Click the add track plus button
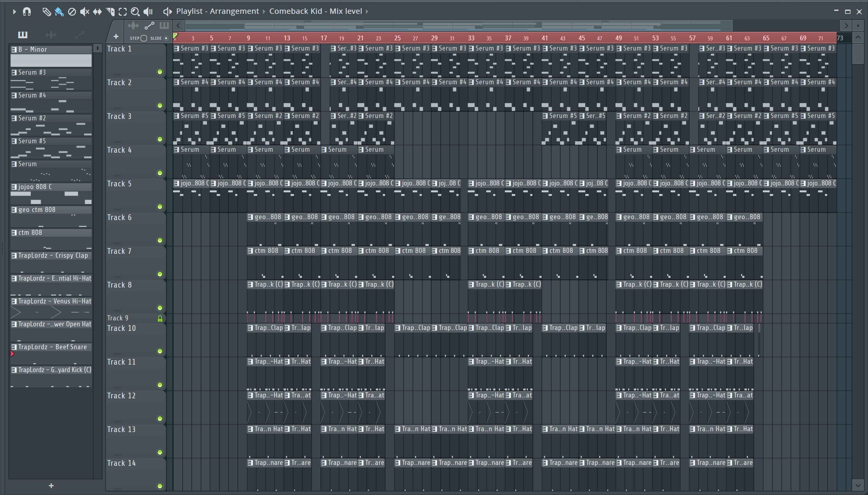Image resolution: width=868 pixels, height=495 pixels. (x=116, y=36)
